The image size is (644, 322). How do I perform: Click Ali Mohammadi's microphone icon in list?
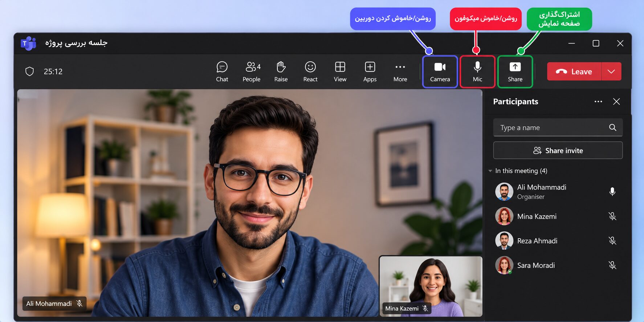612,192
